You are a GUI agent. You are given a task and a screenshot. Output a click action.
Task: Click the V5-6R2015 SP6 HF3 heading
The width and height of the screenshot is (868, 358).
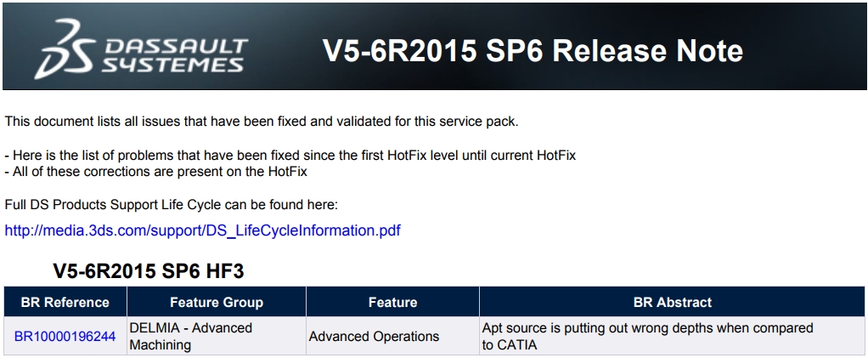click(x=149, y=271)
